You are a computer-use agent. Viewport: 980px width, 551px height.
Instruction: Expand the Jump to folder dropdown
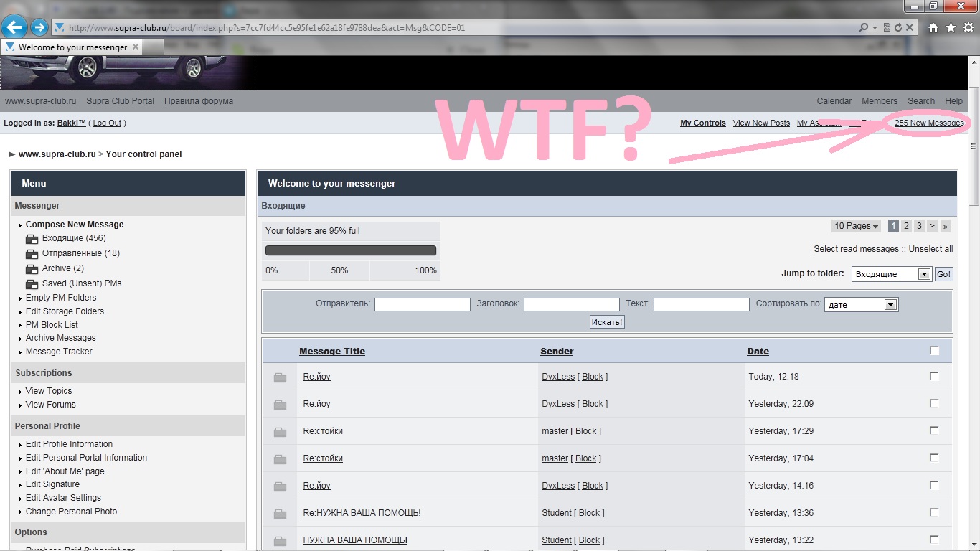[x=924, y=274]
